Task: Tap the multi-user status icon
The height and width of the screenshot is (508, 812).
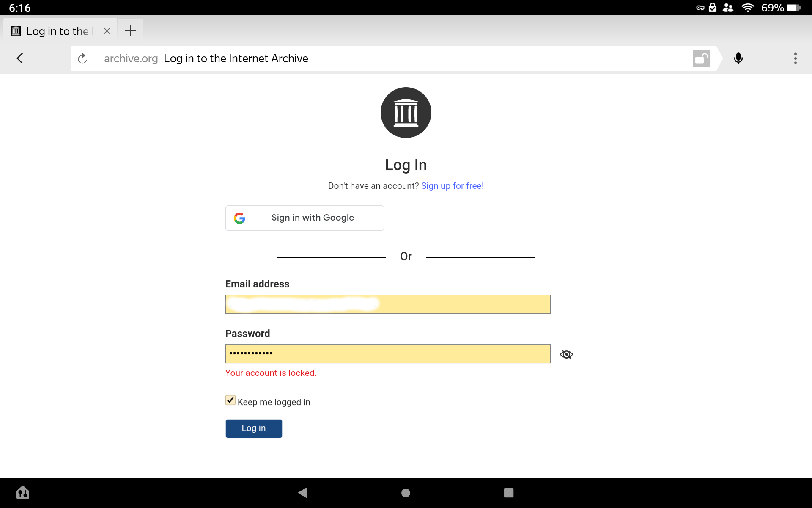Action: (x=728, y=8)
